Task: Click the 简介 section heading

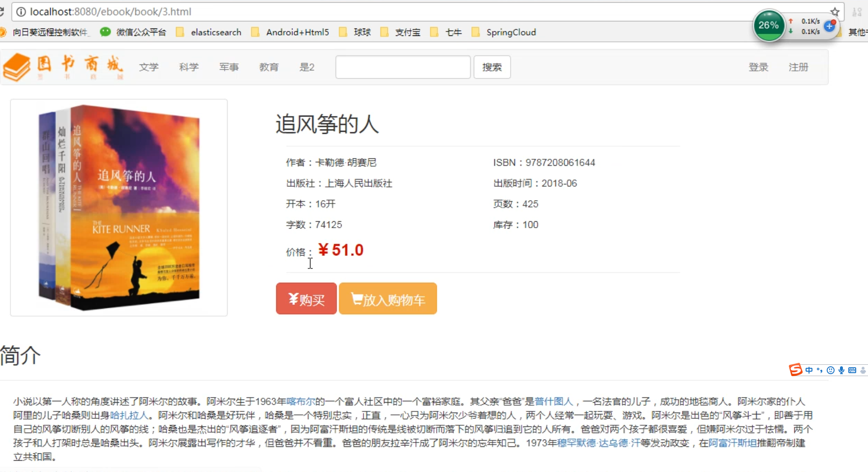Action: 20,355
